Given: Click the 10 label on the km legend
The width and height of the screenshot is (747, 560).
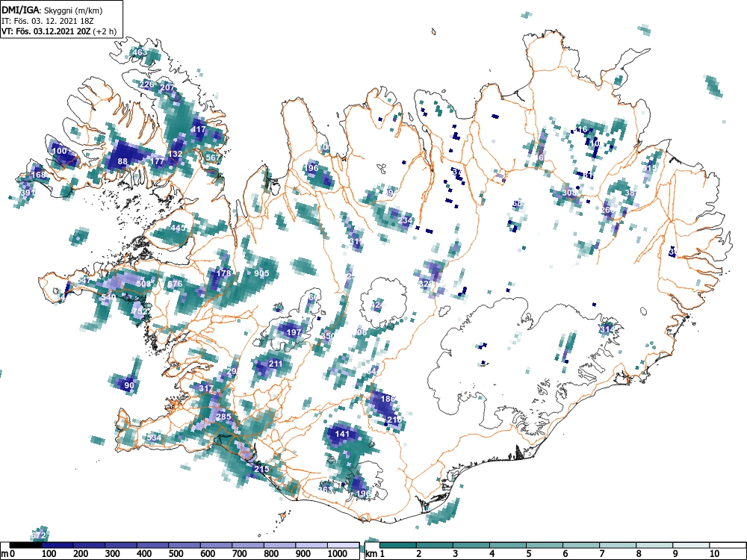Looking at the screenshot, I should click(714, 554).
